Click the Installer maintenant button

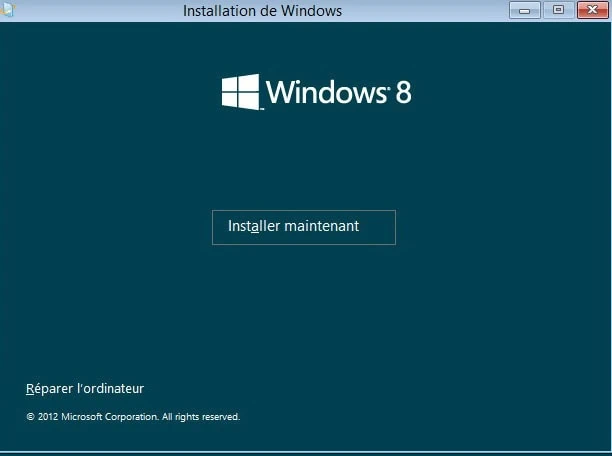point(303,227)
